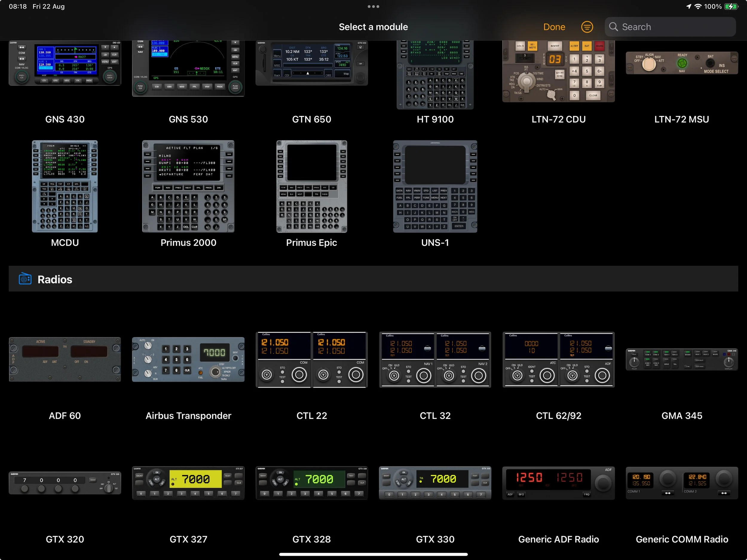This screenshot has width=747, height=560.
Task: Pick the GMA 345 audio panel
Action: pyautogui.click(x=682, y=359)
